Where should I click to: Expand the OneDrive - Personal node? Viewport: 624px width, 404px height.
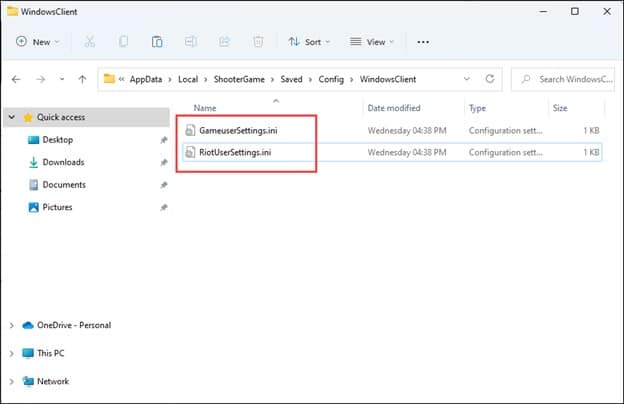(12, 325)
